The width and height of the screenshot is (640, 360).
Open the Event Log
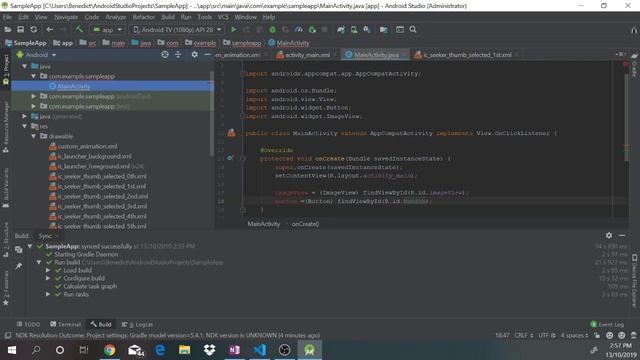(x=607, y=324)
